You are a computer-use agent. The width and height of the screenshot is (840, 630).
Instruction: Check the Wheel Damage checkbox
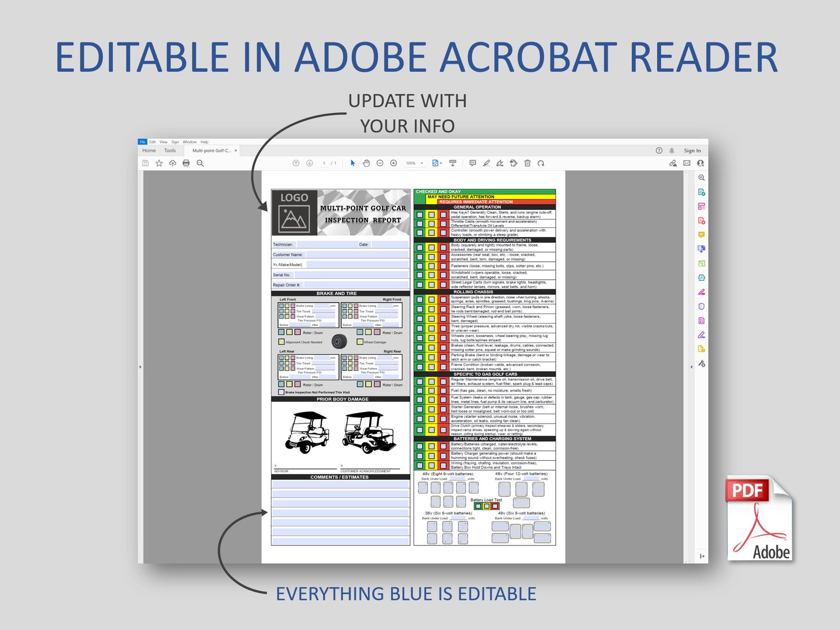click(360, 342)
